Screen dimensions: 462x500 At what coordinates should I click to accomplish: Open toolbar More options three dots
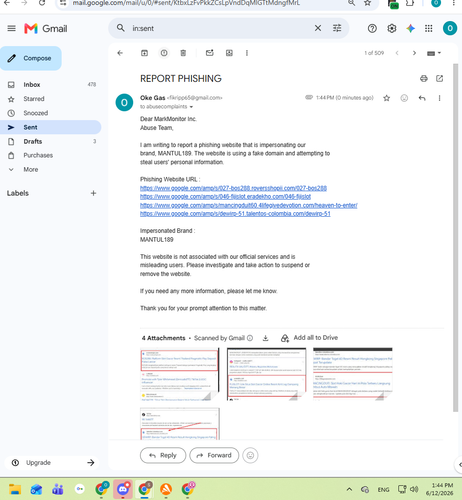pos(247,53)
